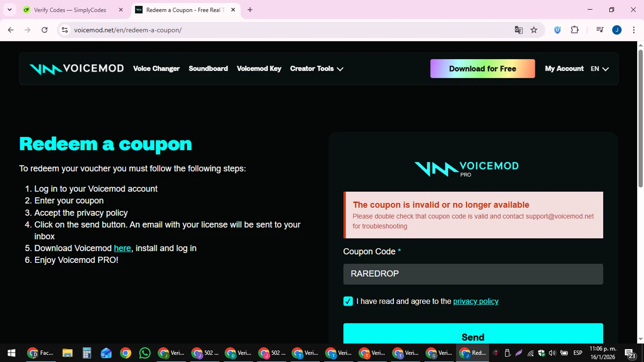Viewport: 644px width, 362px height.
Task: Click the Voicemod PRO logo above the form
Action: (467, 169)
